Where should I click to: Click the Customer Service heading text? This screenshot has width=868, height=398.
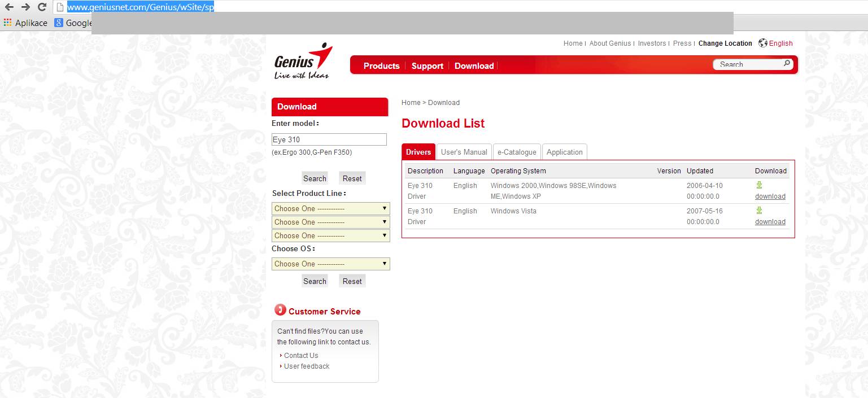pos(324,312)
